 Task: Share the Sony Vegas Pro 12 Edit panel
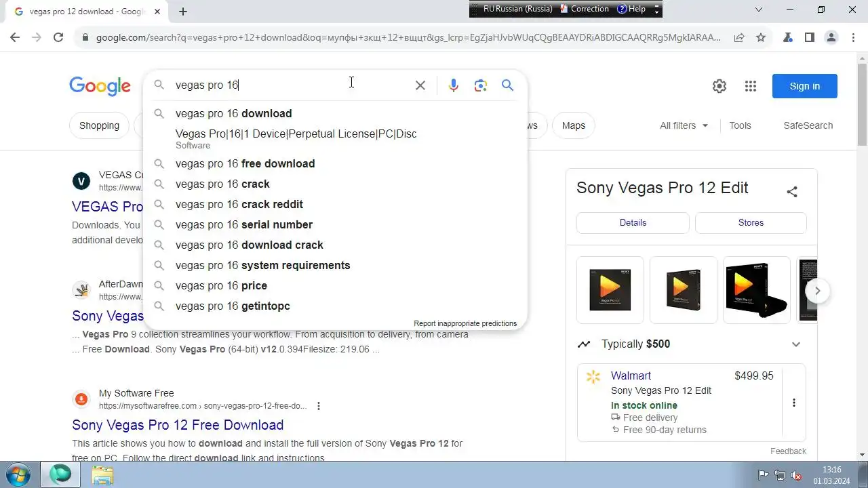coord(792,192)
